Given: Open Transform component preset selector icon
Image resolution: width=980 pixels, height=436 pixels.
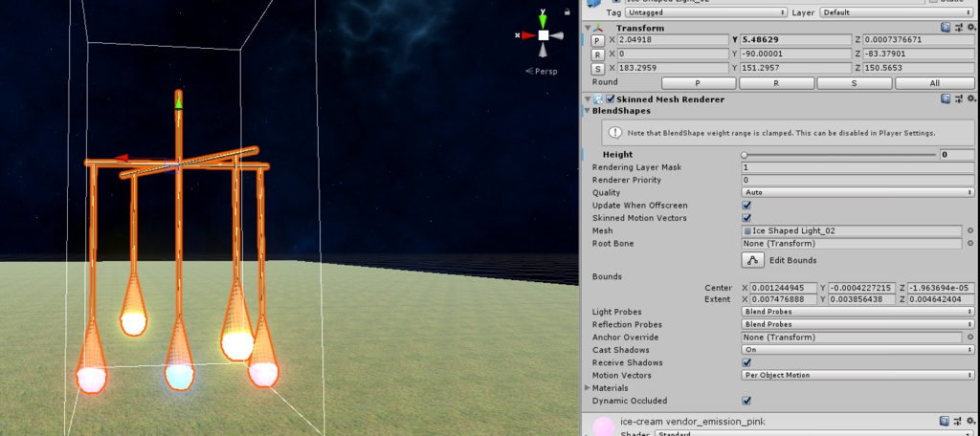Looking at the screenshot, I should click(x=959, y=28).
